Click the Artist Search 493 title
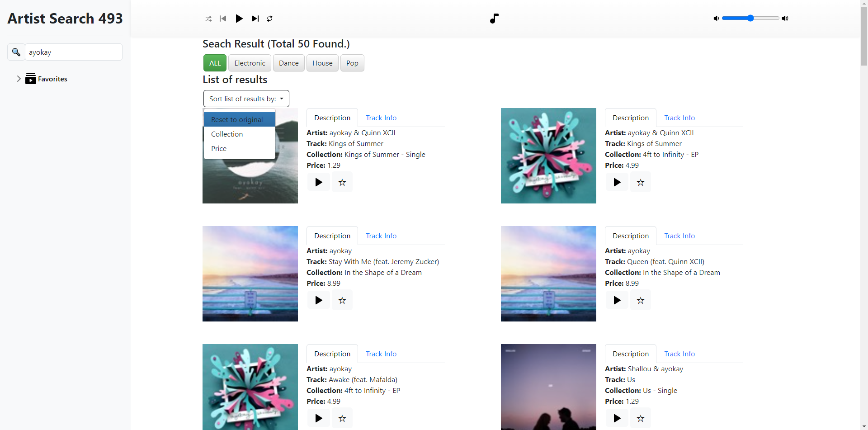Viewport: 868px width, 430px height. click(x=65, y=19)
